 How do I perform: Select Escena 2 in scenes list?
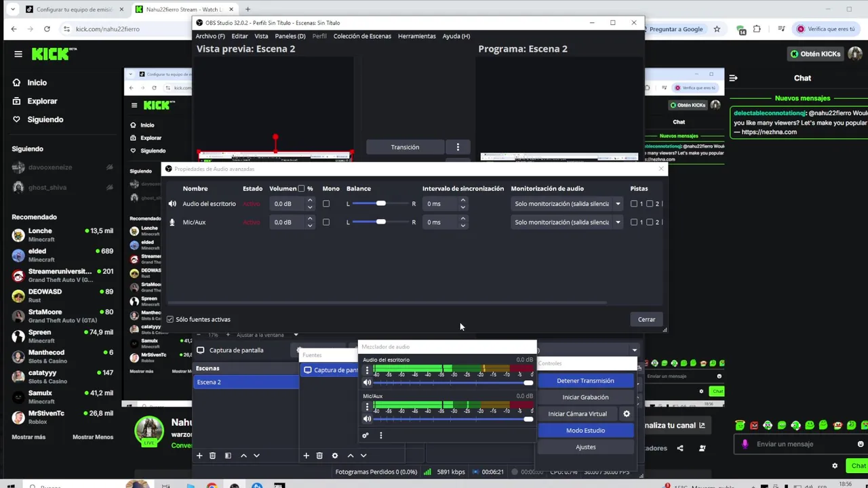pos(246,382)
